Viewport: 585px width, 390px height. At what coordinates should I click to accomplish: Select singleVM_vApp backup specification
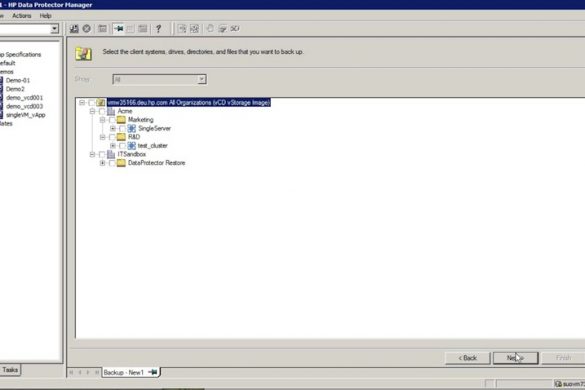coord(26,115)
